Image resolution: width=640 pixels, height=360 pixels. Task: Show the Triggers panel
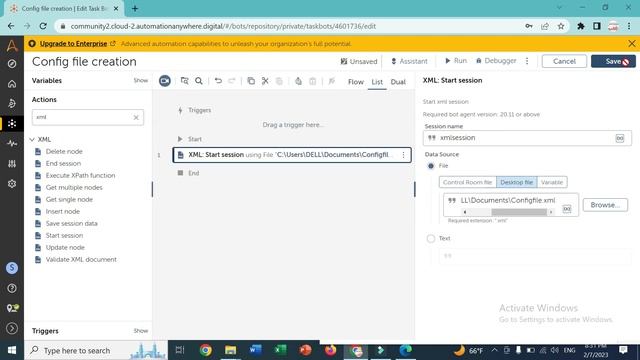140,331
